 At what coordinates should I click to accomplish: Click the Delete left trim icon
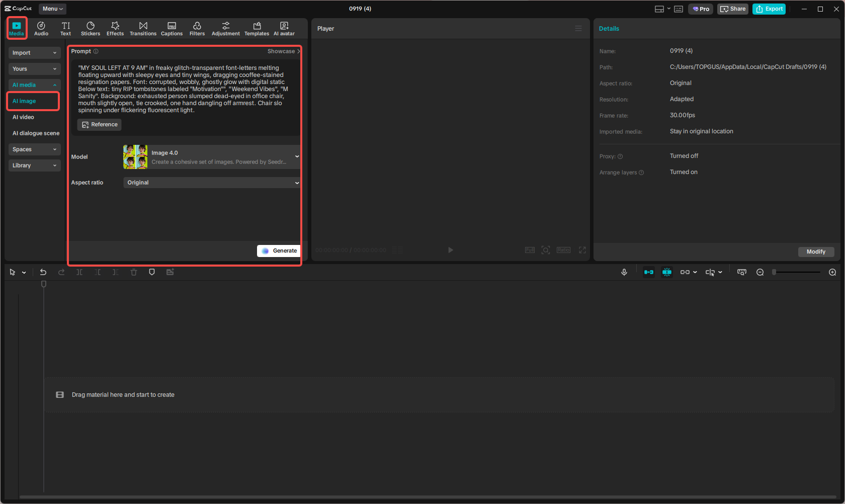[x=98, y=272]
